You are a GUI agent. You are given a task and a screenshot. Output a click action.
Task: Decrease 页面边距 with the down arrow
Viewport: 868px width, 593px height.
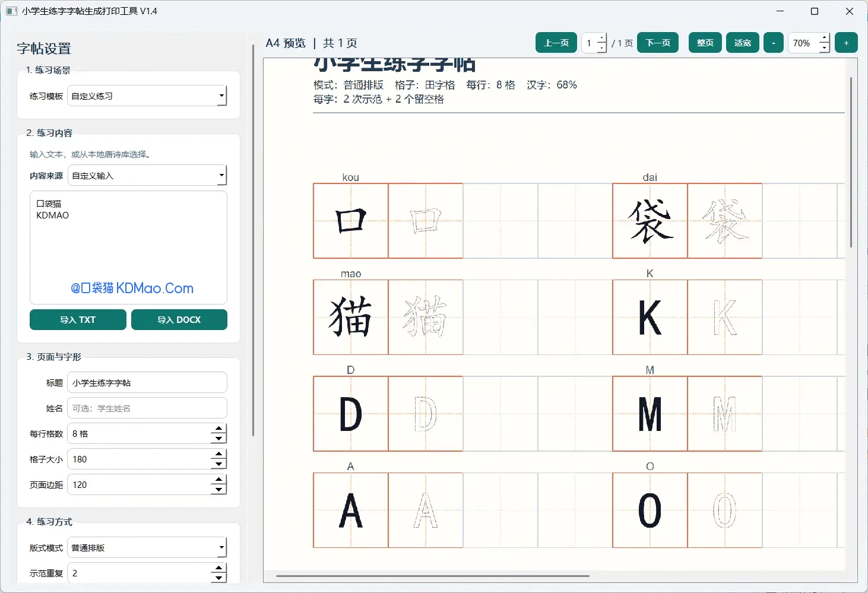pos(218,489)
